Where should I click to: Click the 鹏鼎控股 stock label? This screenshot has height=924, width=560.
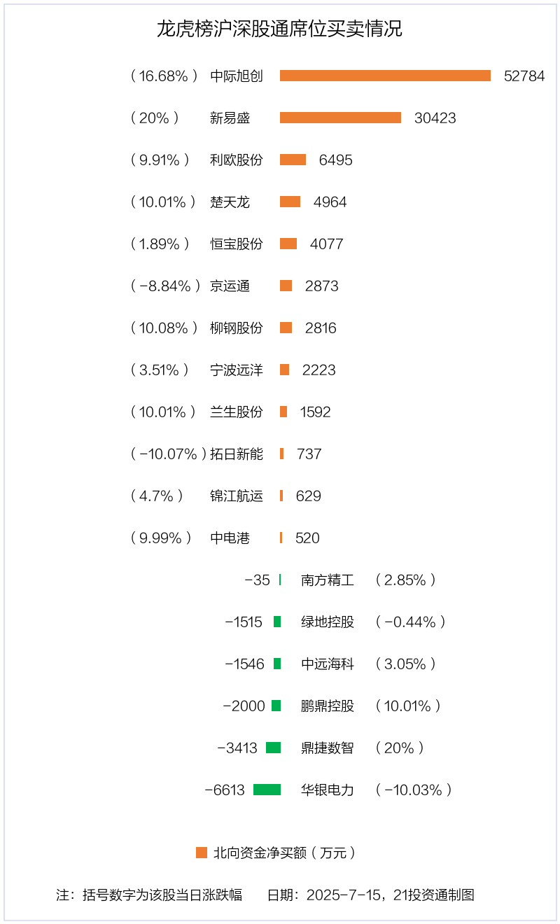[x=328, y=706]
